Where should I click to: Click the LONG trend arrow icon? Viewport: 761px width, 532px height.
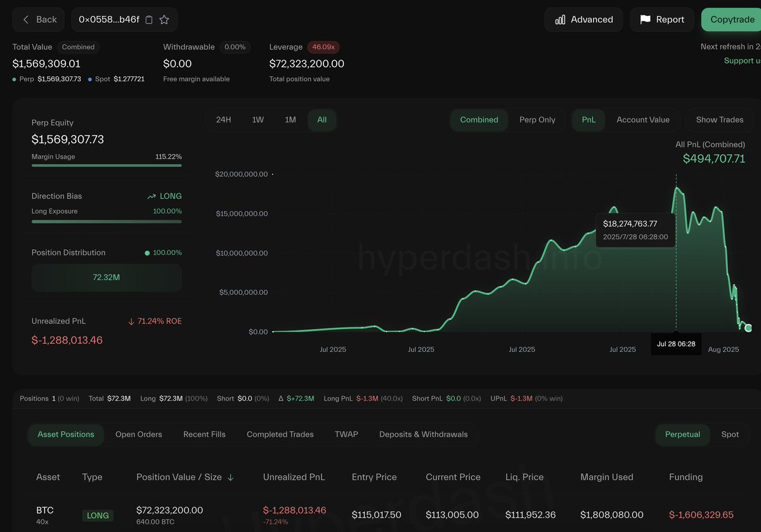click(152, 197)
